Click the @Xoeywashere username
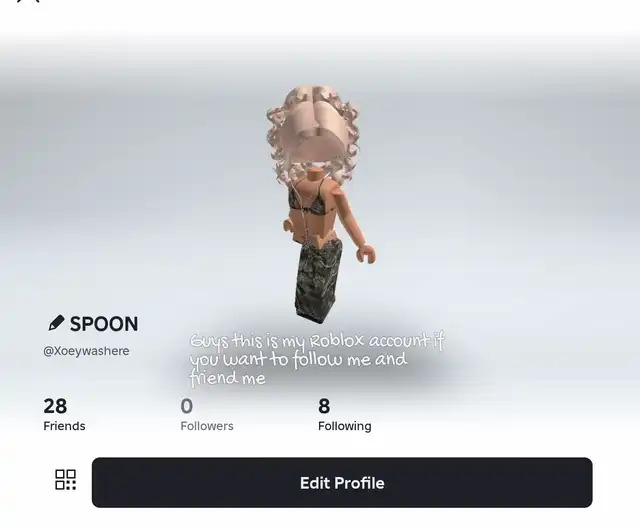Screen dimensions: 640x530 coord(86,351)
